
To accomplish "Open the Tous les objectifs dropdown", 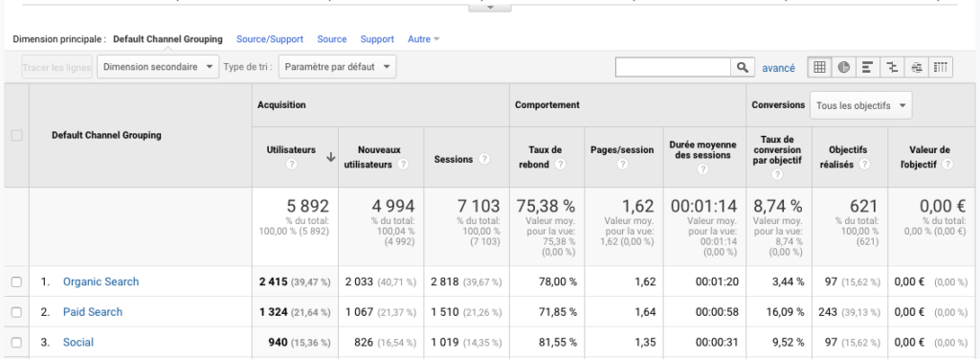I will 860,105.
